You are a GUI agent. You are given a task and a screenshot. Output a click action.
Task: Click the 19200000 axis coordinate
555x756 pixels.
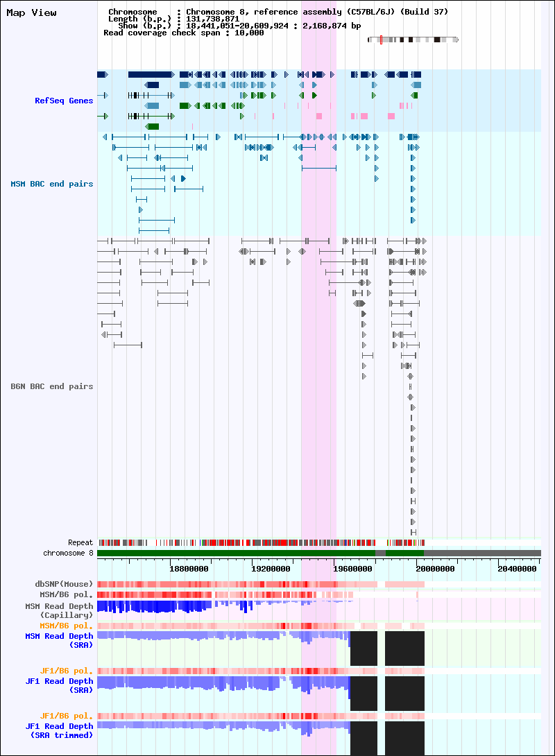(271, 569)
